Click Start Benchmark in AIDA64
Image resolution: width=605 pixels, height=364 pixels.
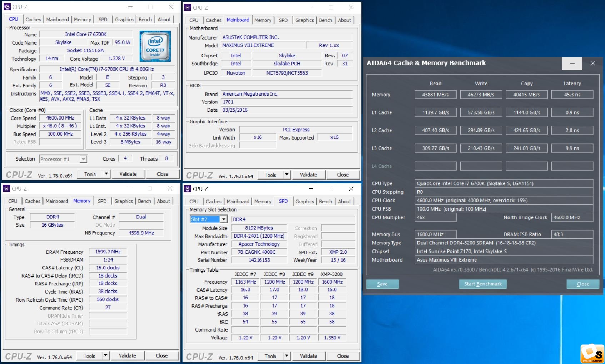(x=483, y=284)
